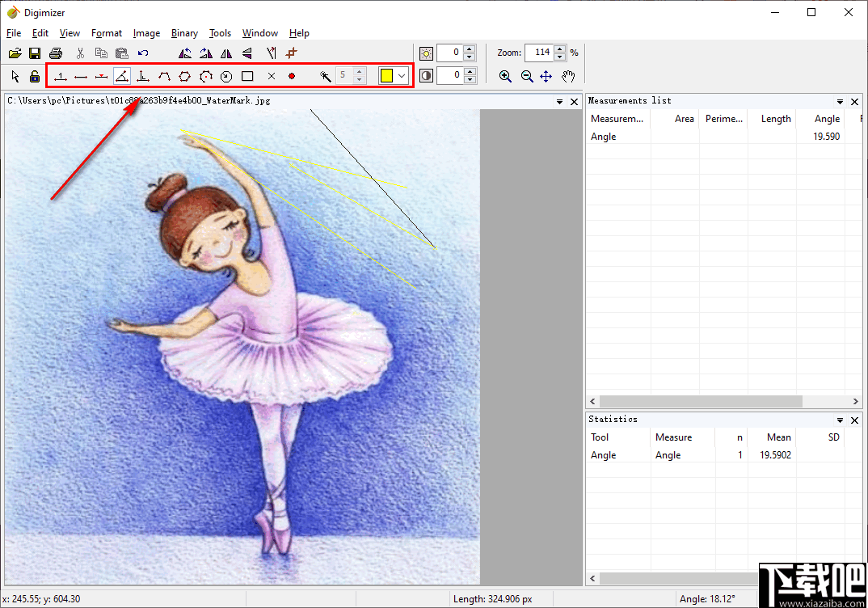The height and width of the screenshot is (608, 868).
Task: Open the Statistics panel menu arrow
Action: [x=841, y=420]
